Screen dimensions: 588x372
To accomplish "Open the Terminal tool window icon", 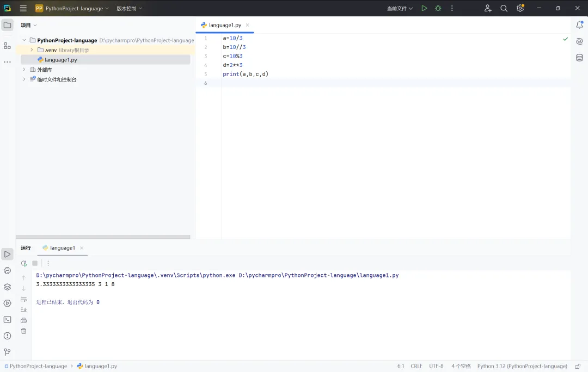I will coord(7,320).
